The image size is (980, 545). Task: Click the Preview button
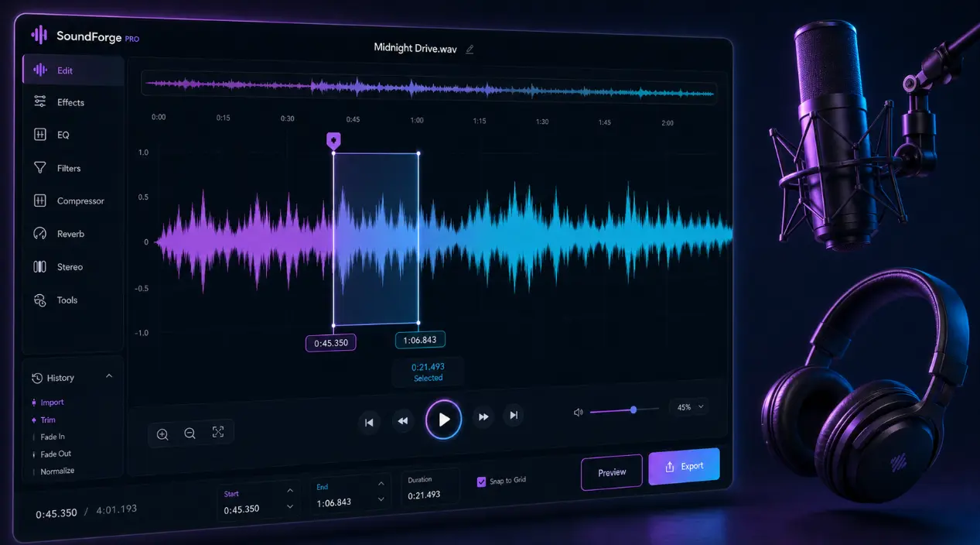point(612,471)
